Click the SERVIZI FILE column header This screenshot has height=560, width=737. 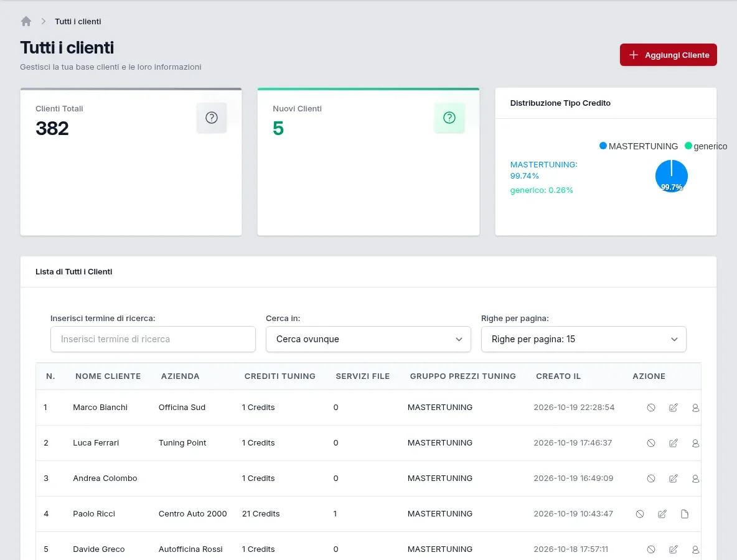click(363, 376)
